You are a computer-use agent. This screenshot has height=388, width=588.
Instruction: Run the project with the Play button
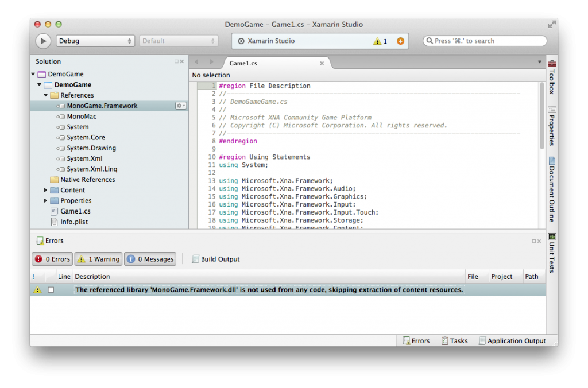pyautogui.click(x=43, y=41)
